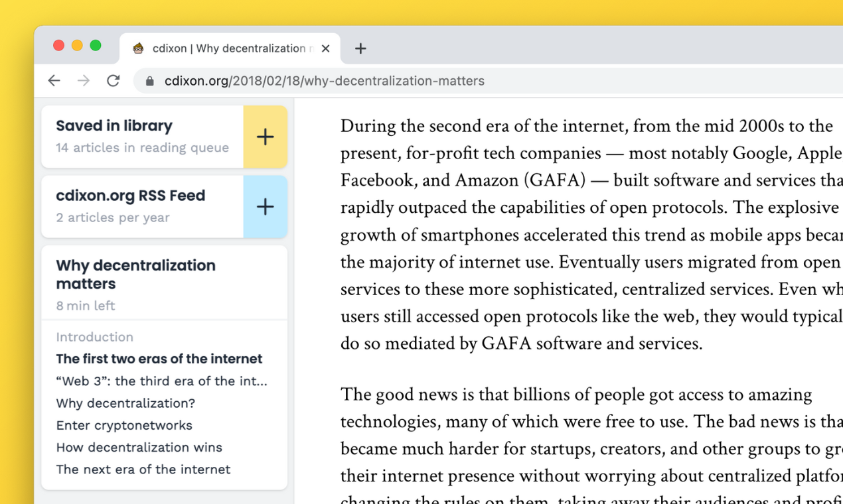The height and width of the screenshot is (504, 843).
Task: Click the browser forward arrow
Action: coord(84,81)
